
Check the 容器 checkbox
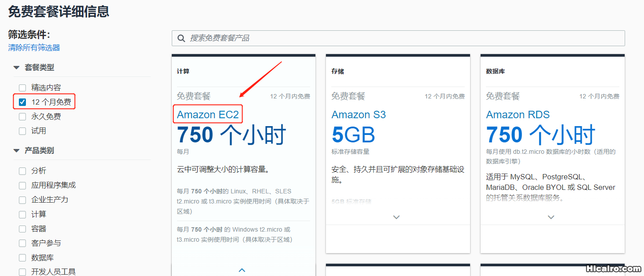(x=22, y=229)
